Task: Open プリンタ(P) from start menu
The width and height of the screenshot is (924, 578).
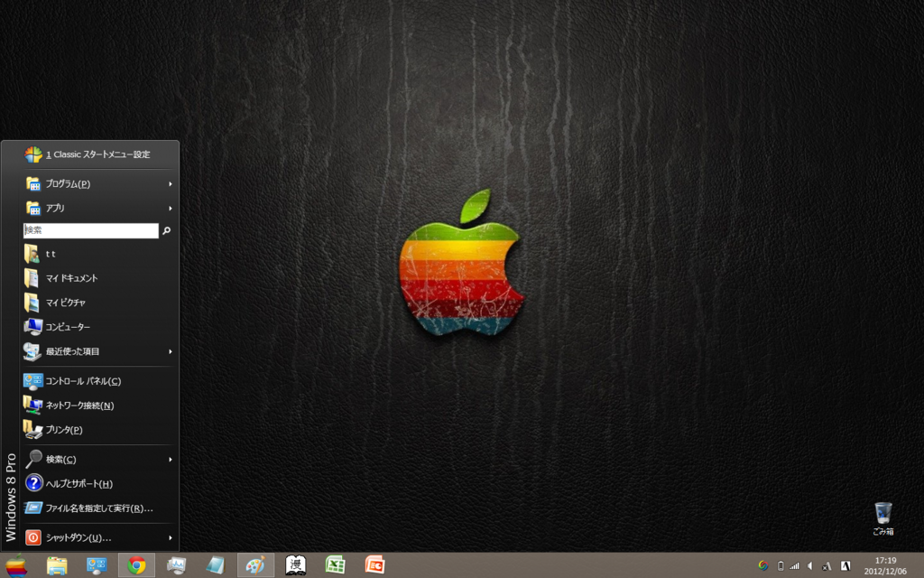Action: (x=98, y=430)
